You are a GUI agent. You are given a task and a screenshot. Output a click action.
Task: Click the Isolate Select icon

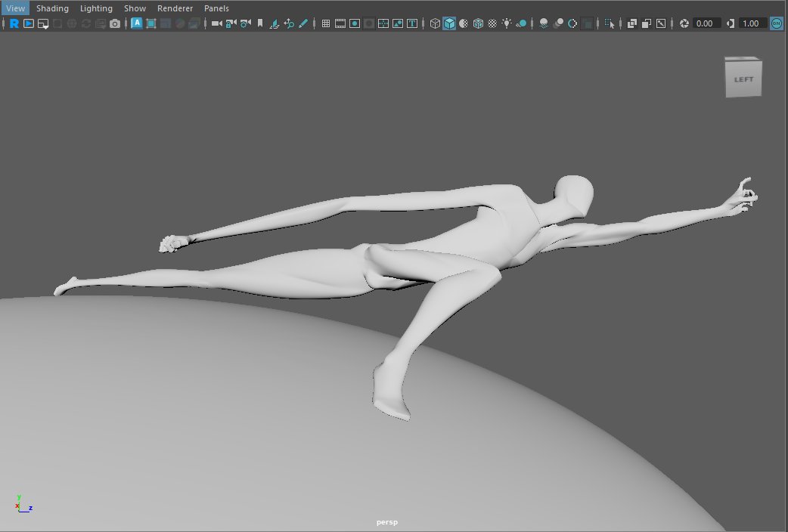point(610,23)
